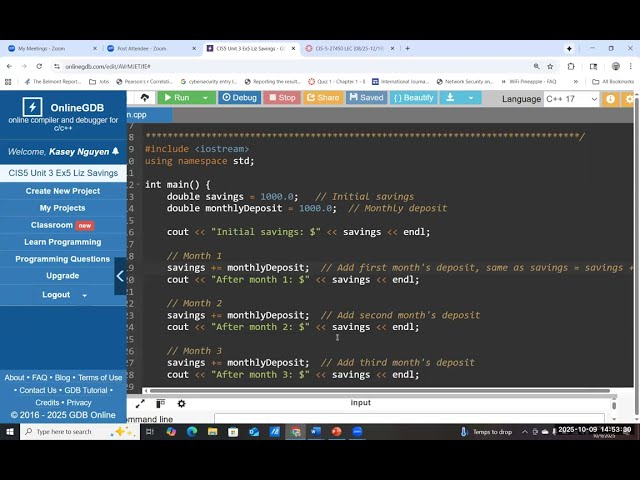Open File Explorer from taskbar
The image size is (640, 480).
[213, 432]
